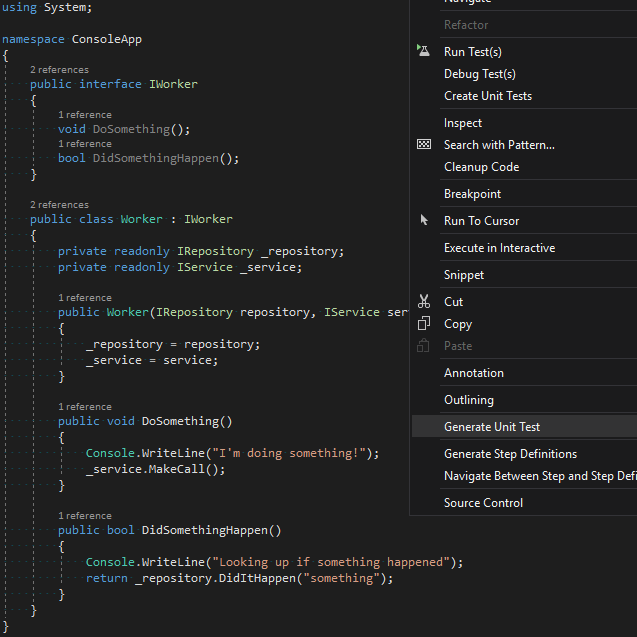This screenshot has height=637, width=637.
Task: Click the Cut scissors icon
Action: [424, 301]
